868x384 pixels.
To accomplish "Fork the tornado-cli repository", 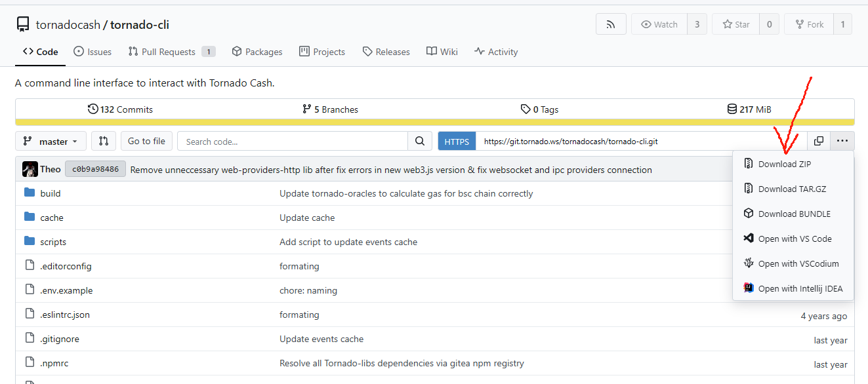I will (809, 24).
